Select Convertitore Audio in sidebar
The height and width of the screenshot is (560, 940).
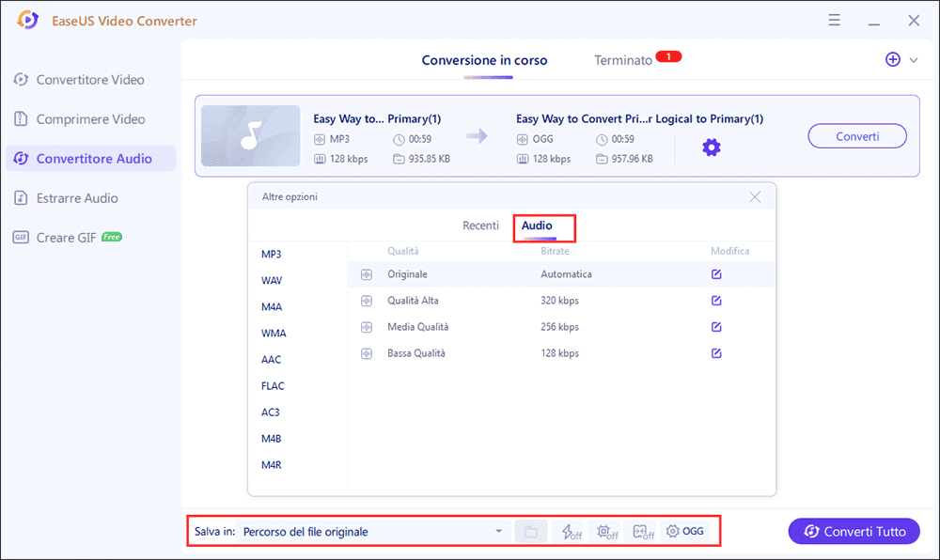point(90,159)
